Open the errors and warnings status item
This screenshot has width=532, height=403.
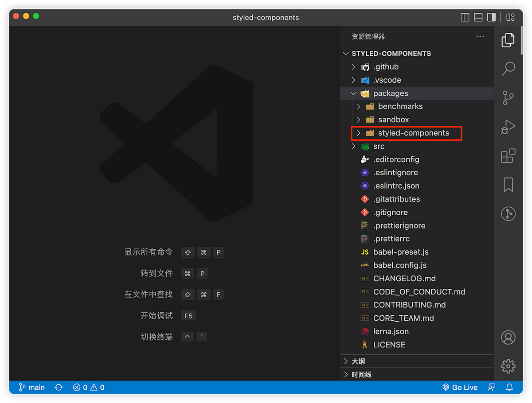89,387
